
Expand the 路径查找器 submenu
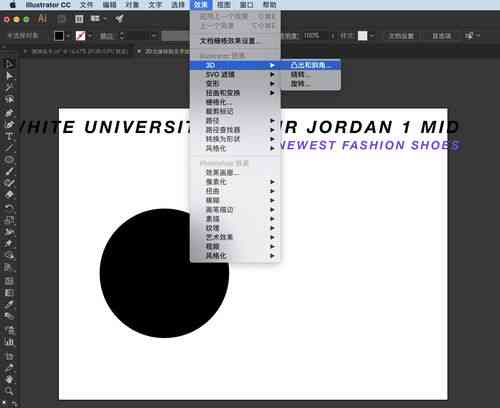coord(235,130)
